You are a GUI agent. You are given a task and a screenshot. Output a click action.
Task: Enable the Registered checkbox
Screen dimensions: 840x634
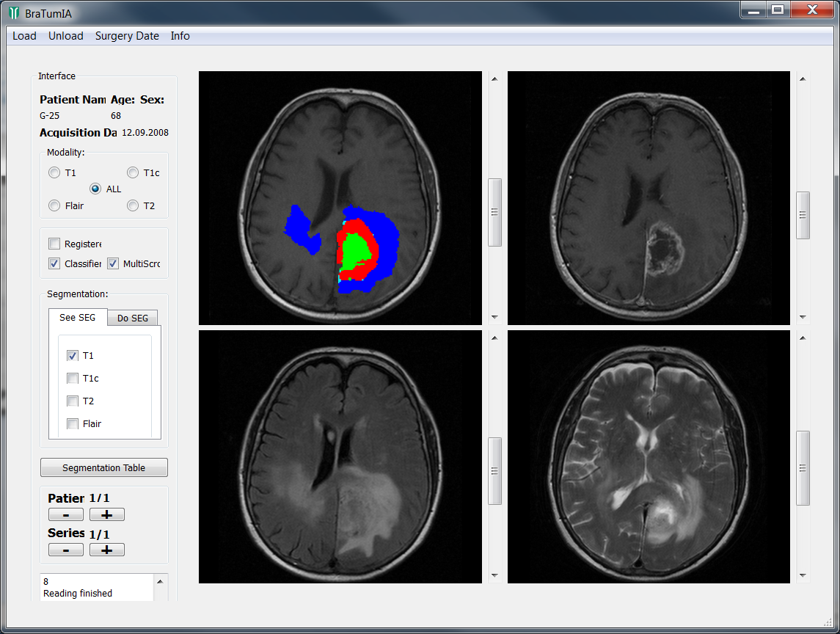[54, 244]
